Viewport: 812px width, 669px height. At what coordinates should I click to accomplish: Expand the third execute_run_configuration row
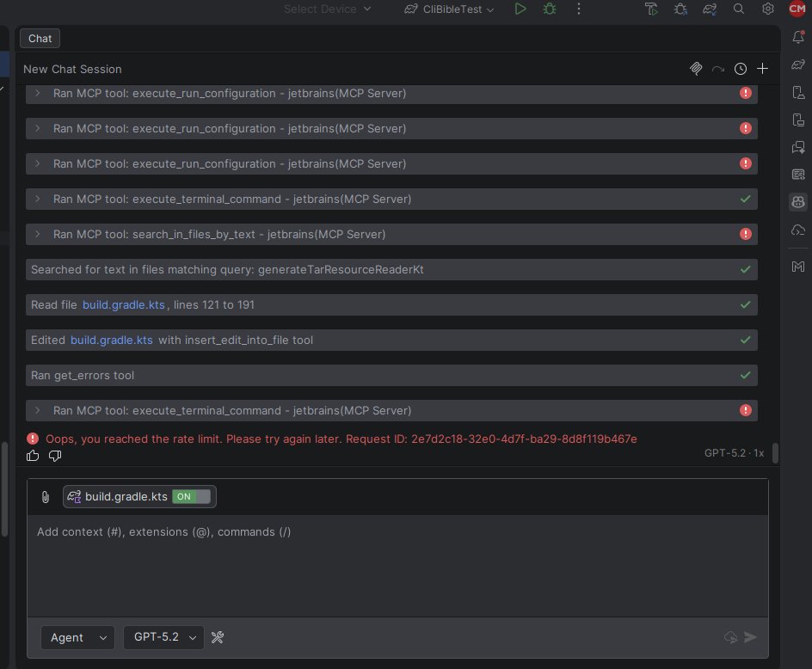click(37, 163)
